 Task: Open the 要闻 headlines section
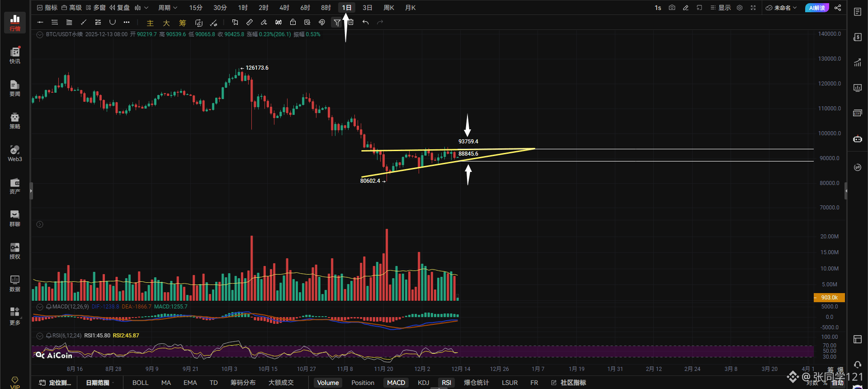[15, 88]
